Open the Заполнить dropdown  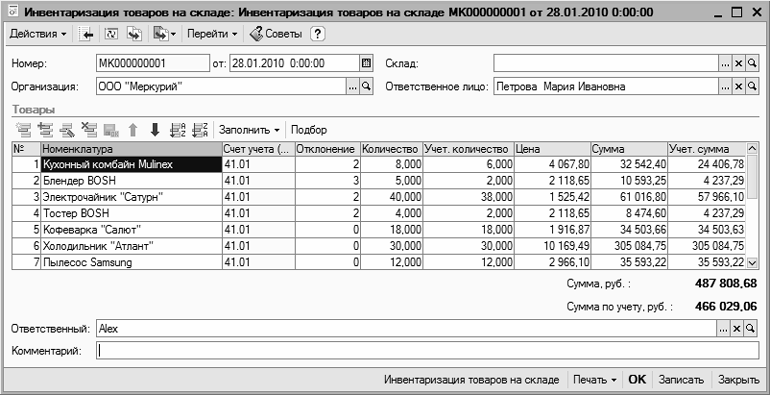pyautogui.click(x=249, y=130)
